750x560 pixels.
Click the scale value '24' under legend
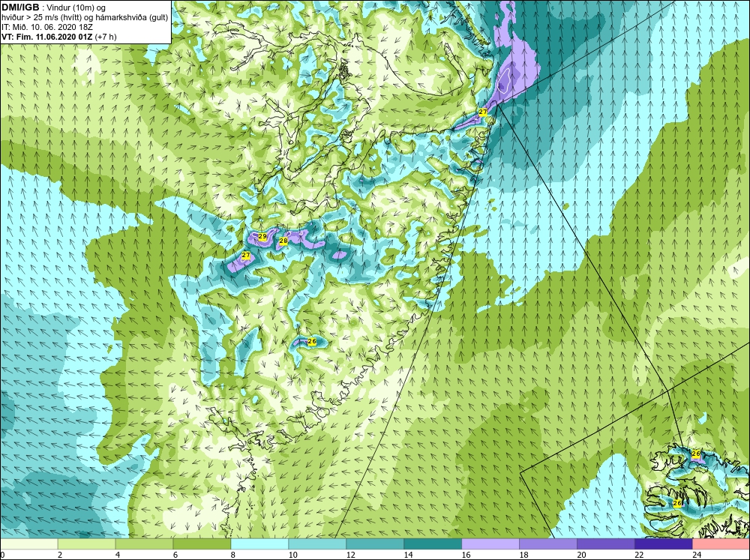pos(697,555)
